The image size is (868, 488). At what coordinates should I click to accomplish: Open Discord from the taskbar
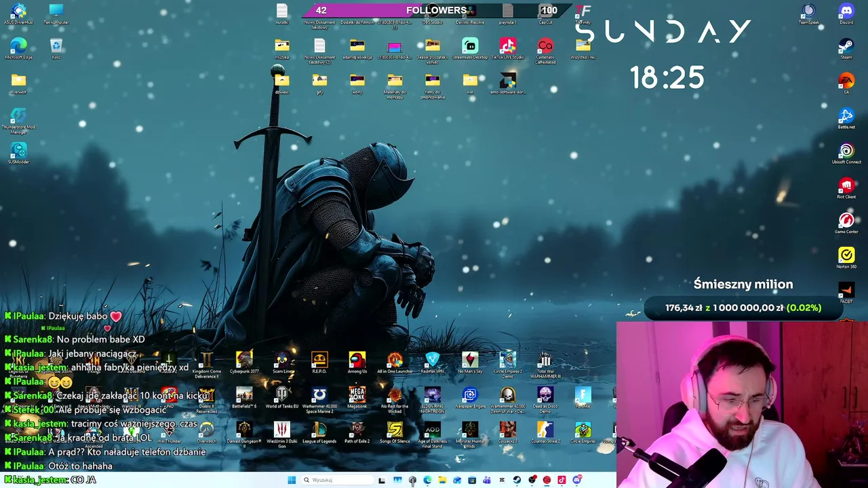pyautogui.click(x=577, y=480)
